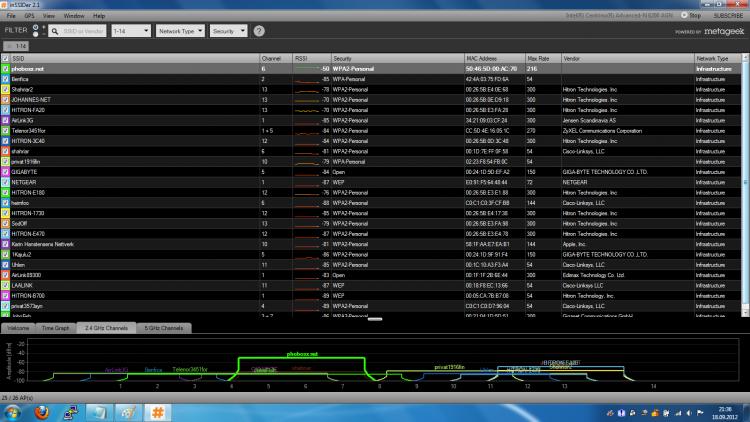Viewport: 750px width, 422px height.
Task: Open the 1-14 channel filter dropdown
Action: (x=131, y=31)
